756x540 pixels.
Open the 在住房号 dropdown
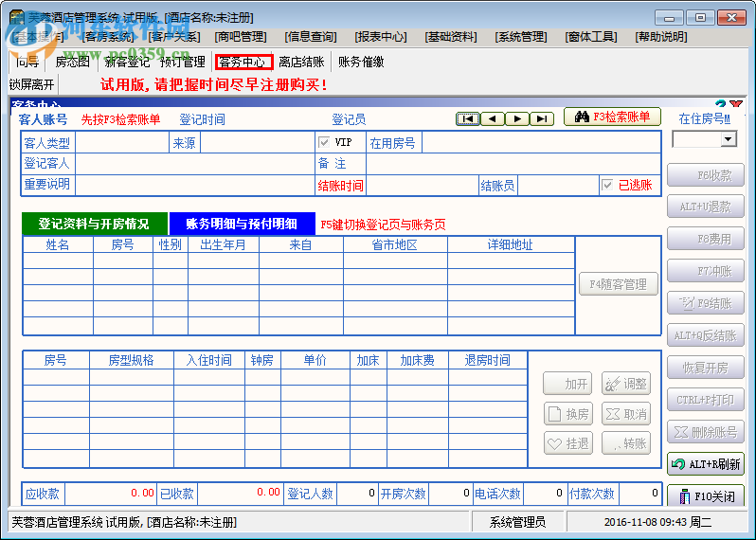tap(729, 139)
